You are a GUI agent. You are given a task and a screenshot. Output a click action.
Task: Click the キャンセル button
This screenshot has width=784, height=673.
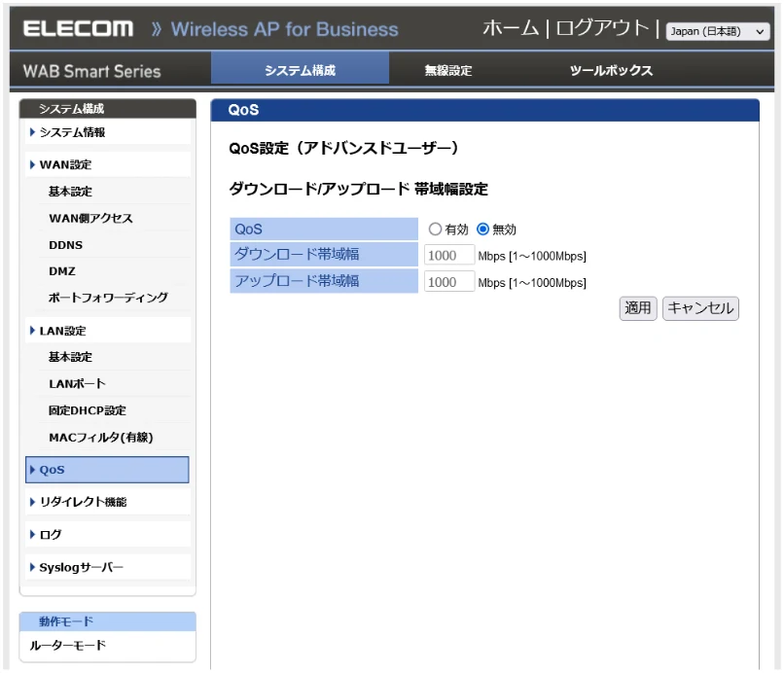(700, 308)
